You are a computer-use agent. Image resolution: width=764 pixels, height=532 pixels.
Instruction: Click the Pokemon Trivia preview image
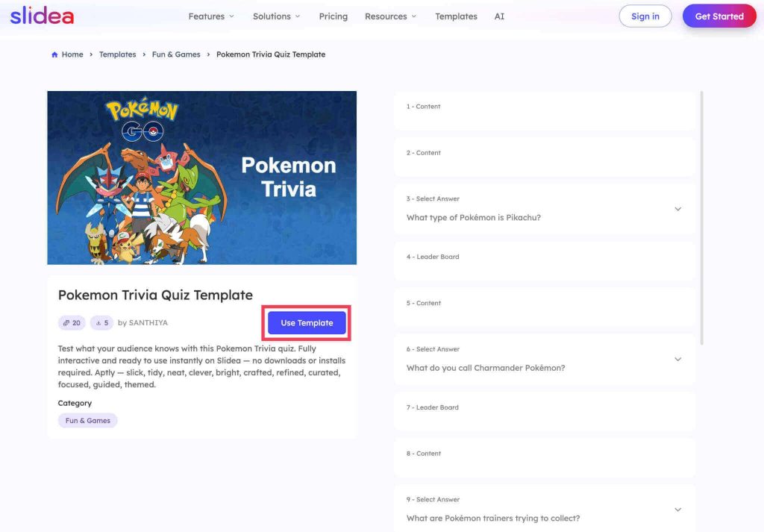click(201, 178)
